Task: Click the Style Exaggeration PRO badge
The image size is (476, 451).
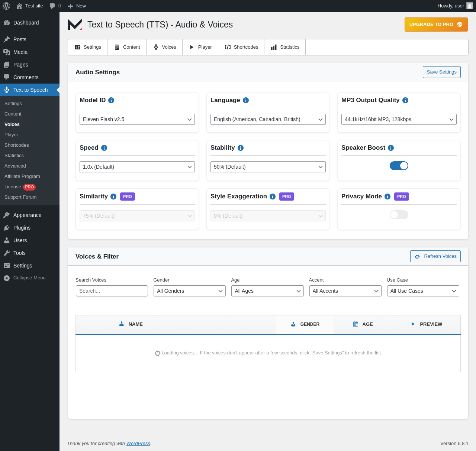Action: [x=287, y=197]
